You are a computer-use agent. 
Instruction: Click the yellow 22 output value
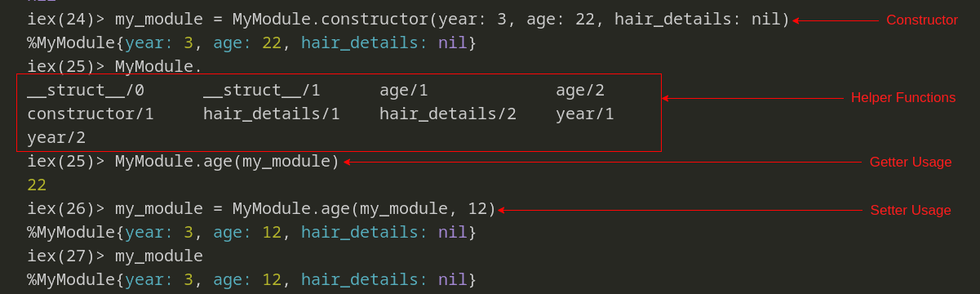coord(37,185)
